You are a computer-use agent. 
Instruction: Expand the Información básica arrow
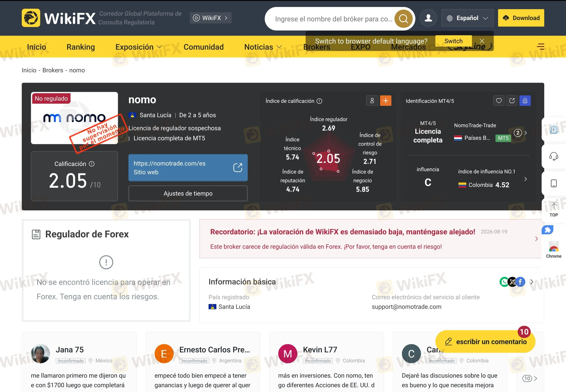[532, 282]
